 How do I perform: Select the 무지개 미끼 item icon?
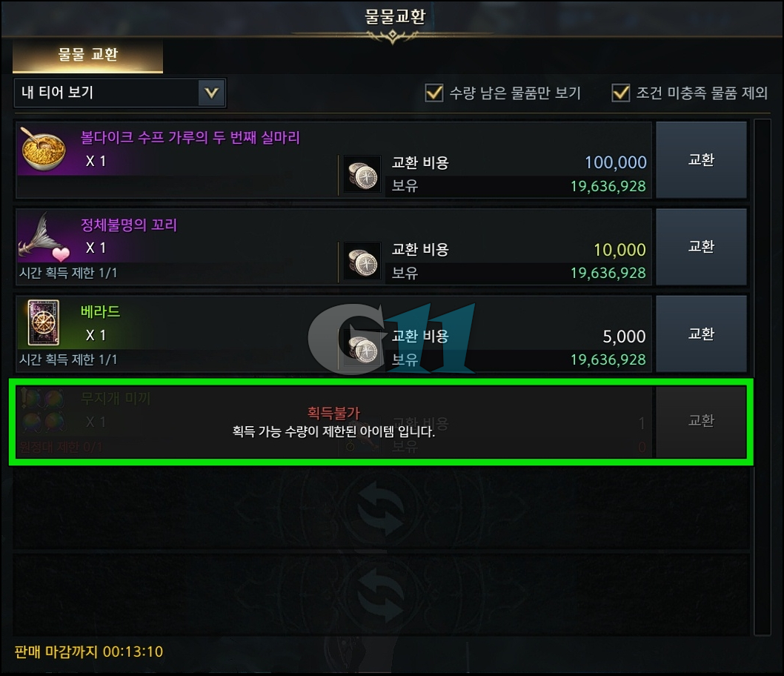pyautogui.click(x=43, y=411)
